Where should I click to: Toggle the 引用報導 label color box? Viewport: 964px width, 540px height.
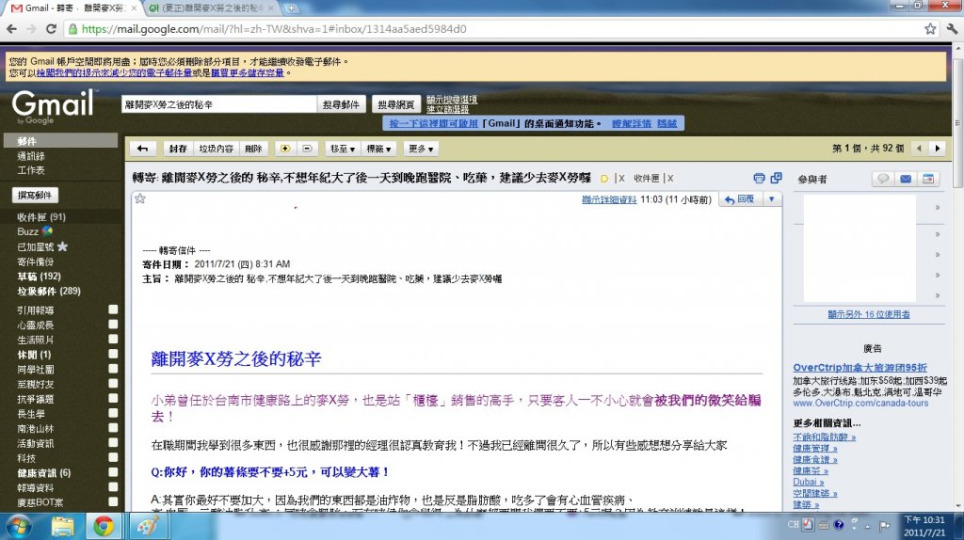(x=113, y=310)
